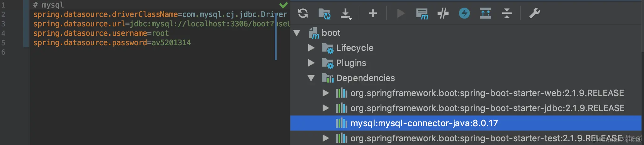
Task: Toggle Skip Tests mode icon
Action: (x=443, y=13)
